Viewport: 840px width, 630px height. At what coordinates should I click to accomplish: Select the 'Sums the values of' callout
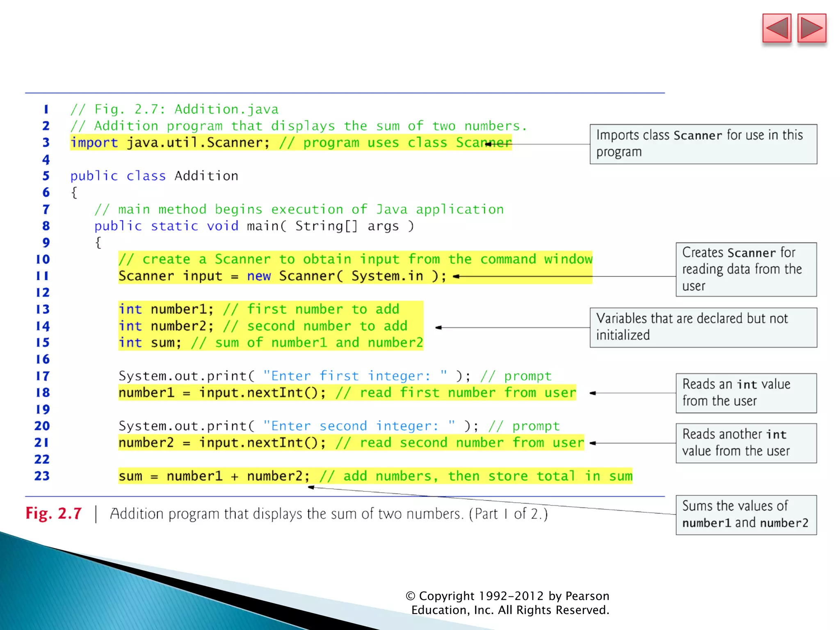click(x=746, y=515)
